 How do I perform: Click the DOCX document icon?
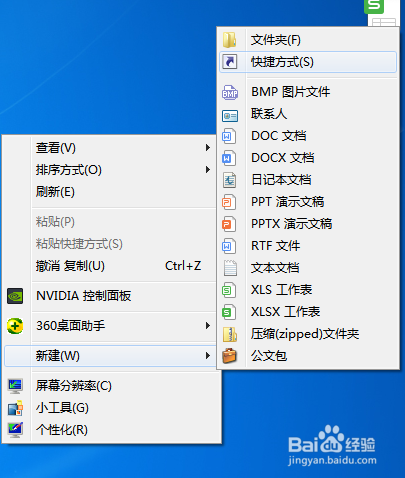pos(229,158)
